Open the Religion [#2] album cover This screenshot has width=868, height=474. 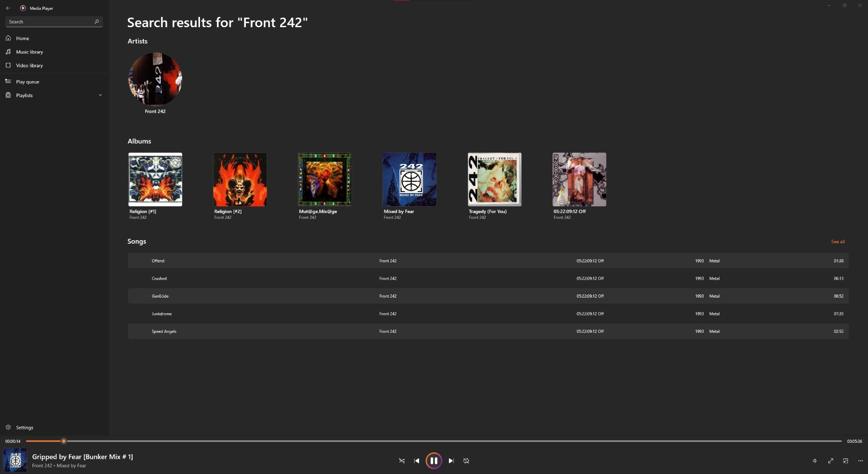[x=240, y=180]
